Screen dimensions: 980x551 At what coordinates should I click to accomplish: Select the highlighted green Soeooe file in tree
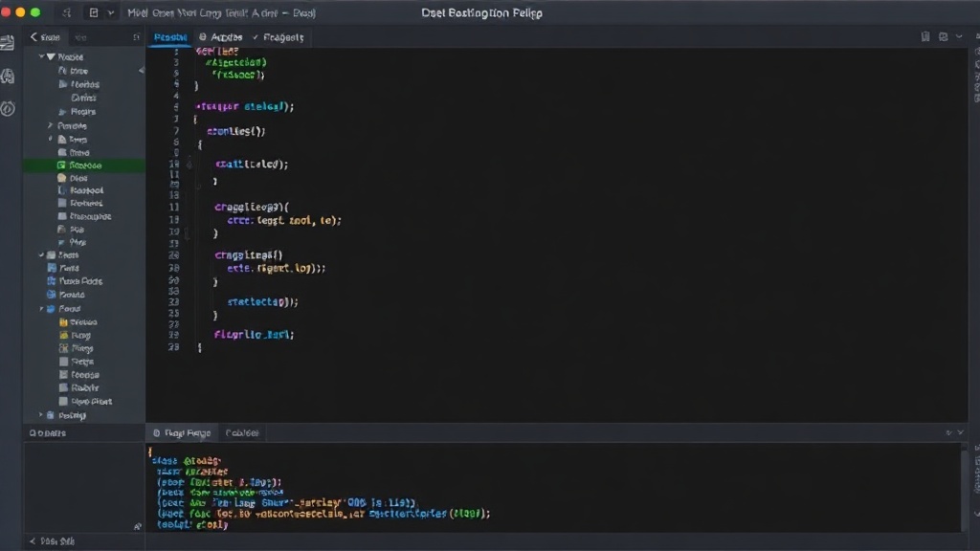click(x=84, y=165)
